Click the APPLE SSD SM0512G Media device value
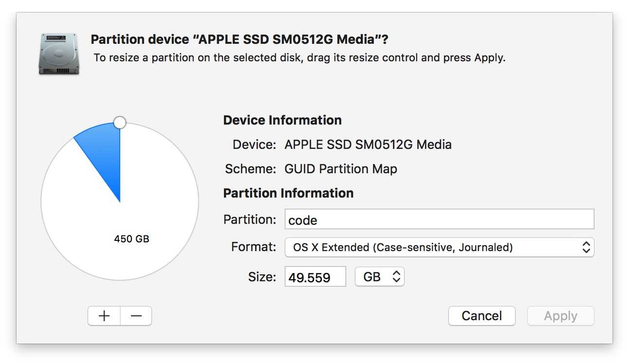Screen dimensions: 629x364 368,145
